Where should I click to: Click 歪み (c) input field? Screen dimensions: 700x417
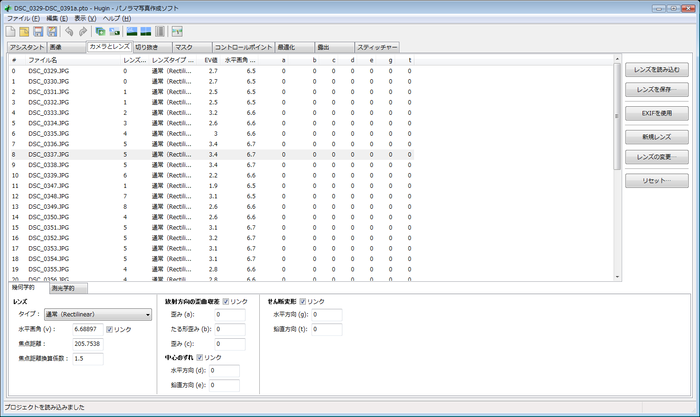(230, 344)
